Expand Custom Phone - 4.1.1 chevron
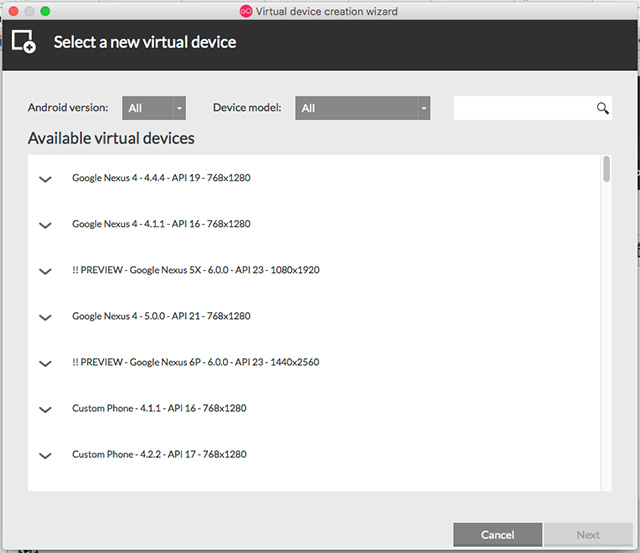 coord(45,409)
